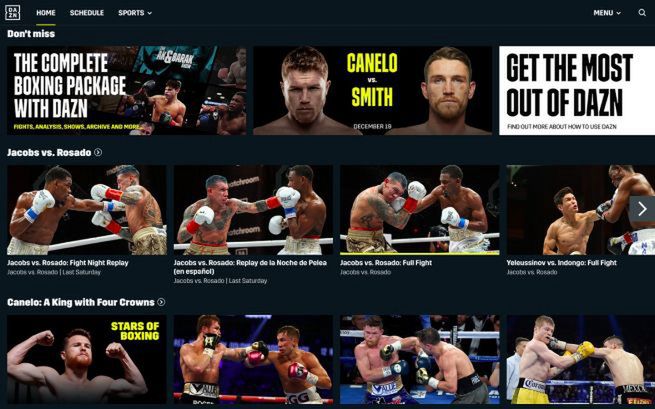This screenshot has height=409, width=655.
Task: Open the Canelo: A King with Four Crowns heading
Action: click(x=81, y=302)
